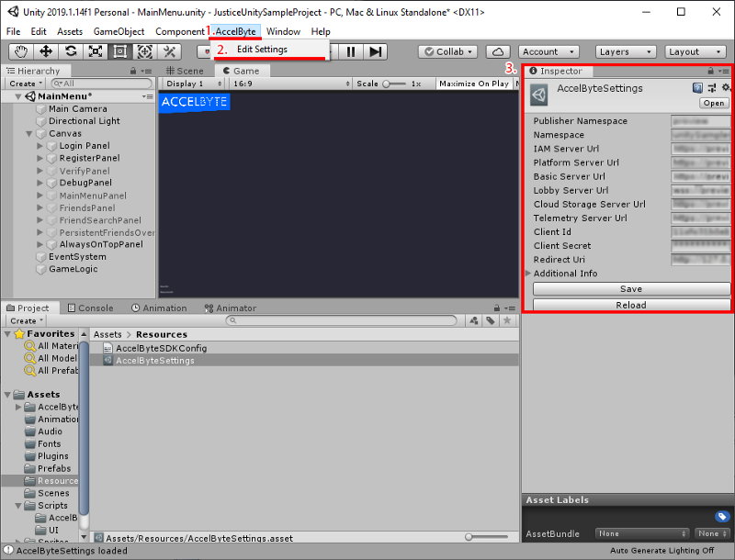
Task: Collapse the Scripts folder
Action: [x=18, y=506]
